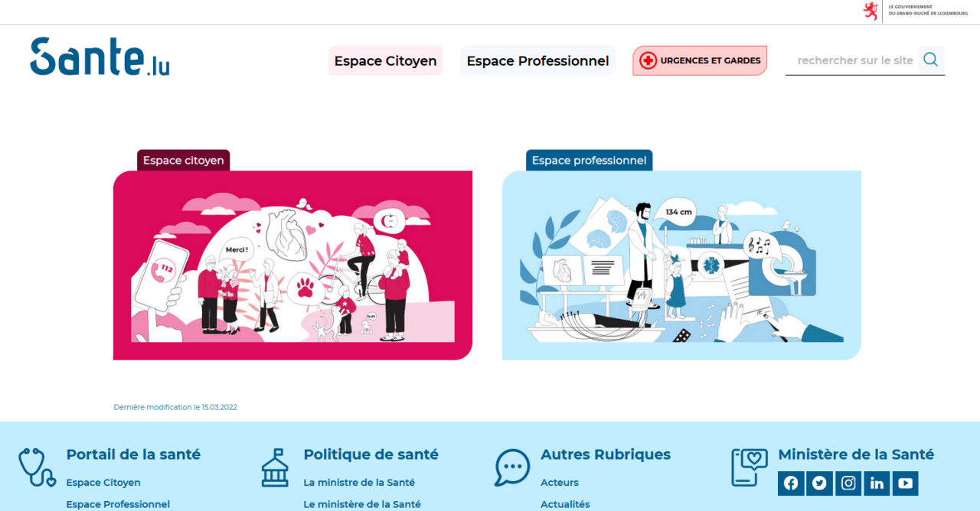The width and height of the screenshot is (980, 511).
Task: Click the Espace professionnel label tab above card
Action: coord(589,161)
